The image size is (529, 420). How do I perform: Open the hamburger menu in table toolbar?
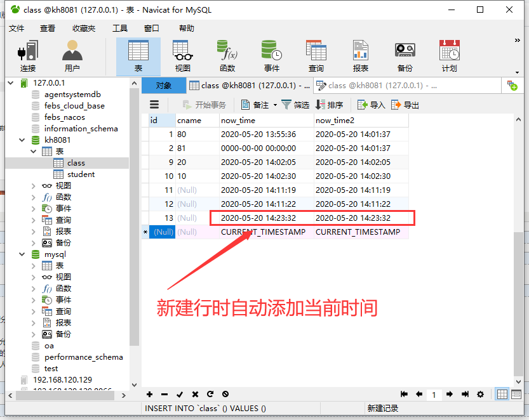pos(154,105)
